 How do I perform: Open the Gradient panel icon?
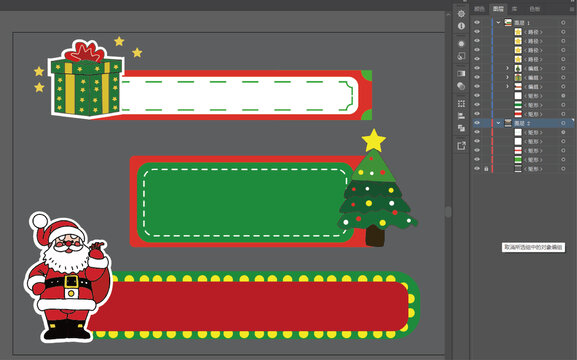(x=461, y=74)
